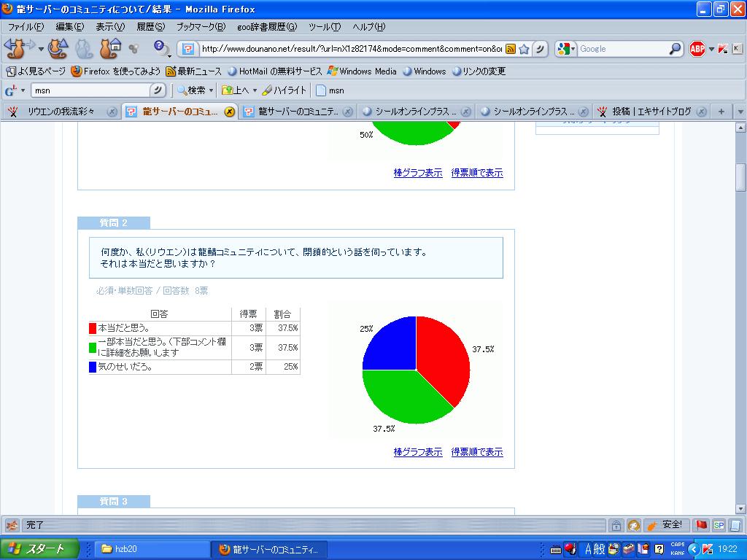The width and height of the screenshot is (747, 560).
Task: Click the red 本当だと思う legend swatch
Action: tap(93, 328)
